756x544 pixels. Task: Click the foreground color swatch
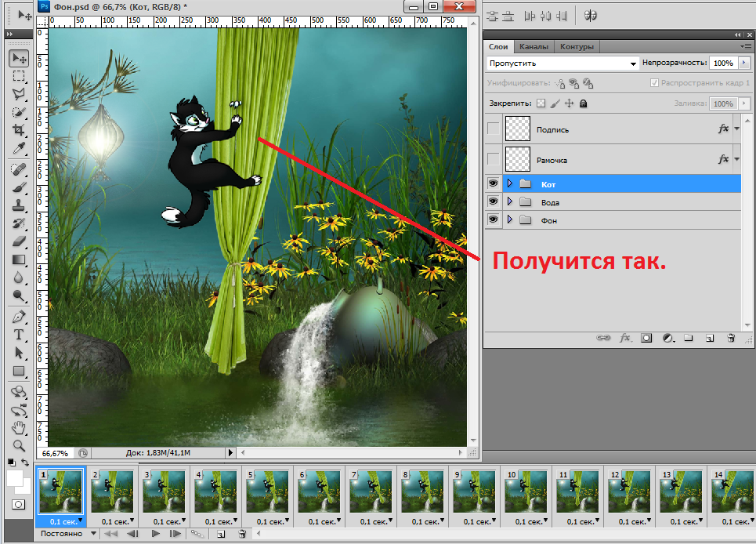click(15, 477)
